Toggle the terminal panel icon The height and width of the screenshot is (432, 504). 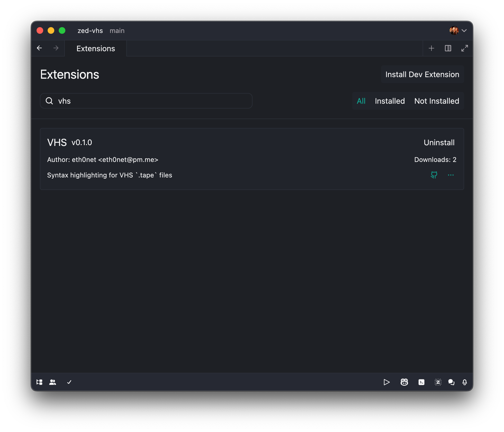point(421,382)
